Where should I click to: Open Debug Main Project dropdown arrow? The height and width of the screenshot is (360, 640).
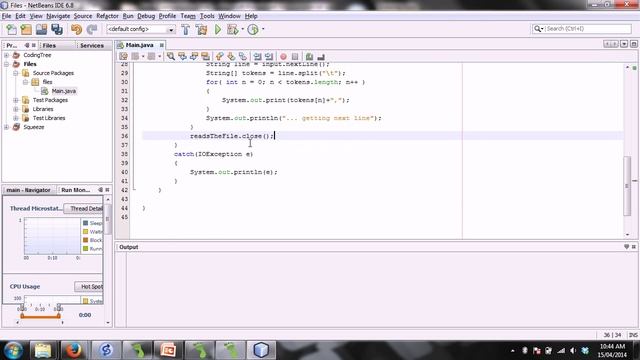(242, 29)
